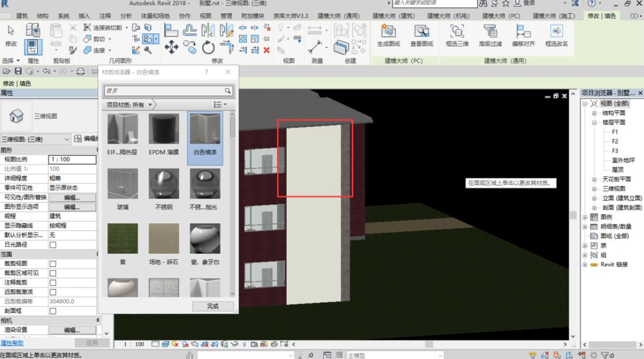The image size is (644, 359).
Task: Select the 玻璃 material thumbnail
Action: (122, 183)
